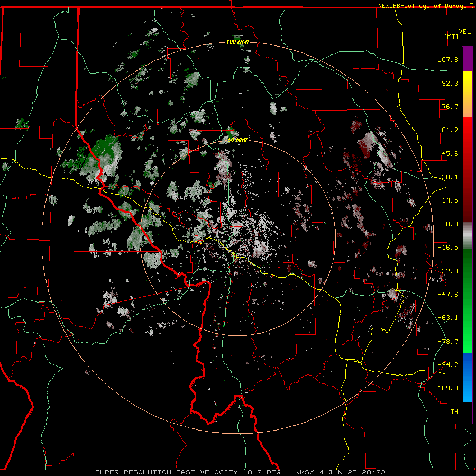The image size is (476, 476).
Task: Click the -32.0 legend value
Action: pyautogui.click(x=448, y=271)
